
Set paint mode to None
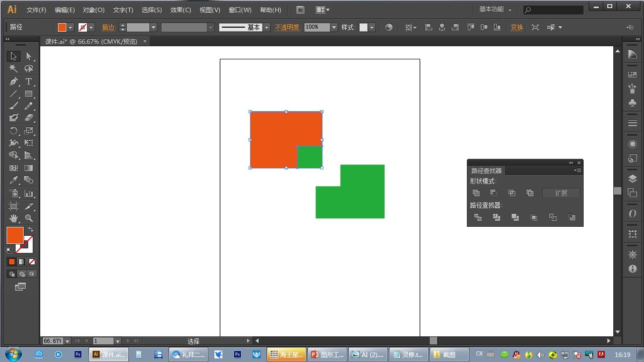pyautogui.click(x=32, y=262)
